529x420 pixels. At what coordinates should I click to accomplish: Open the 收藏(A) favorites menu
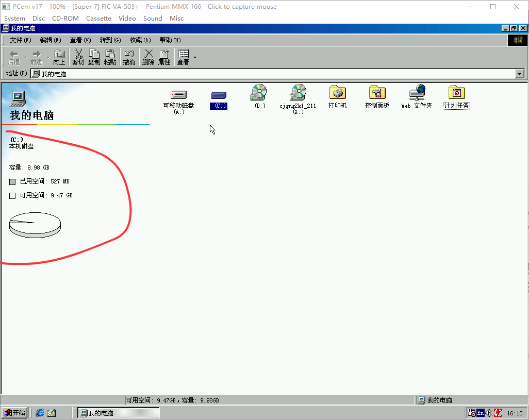click(140, 40)
